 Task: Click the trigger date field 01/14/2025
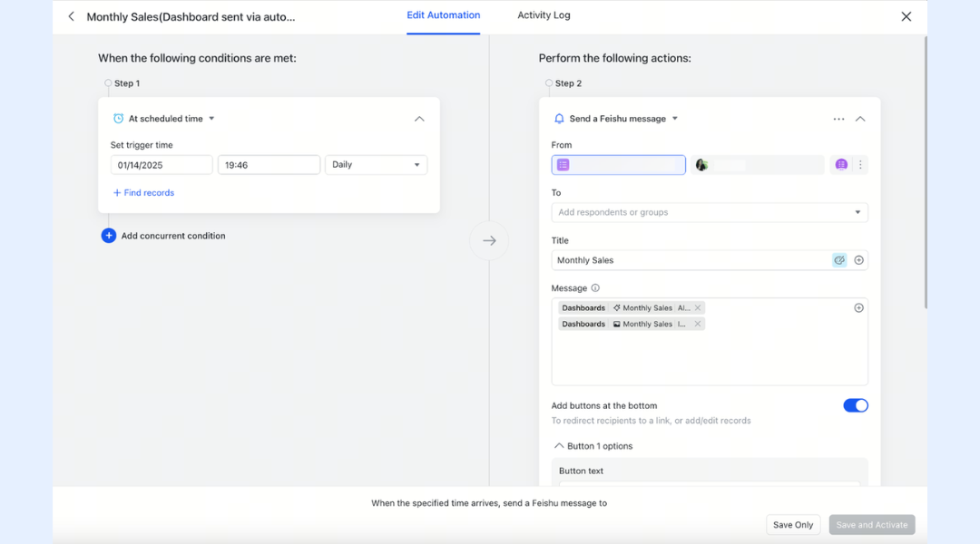(x=162, y=165)
